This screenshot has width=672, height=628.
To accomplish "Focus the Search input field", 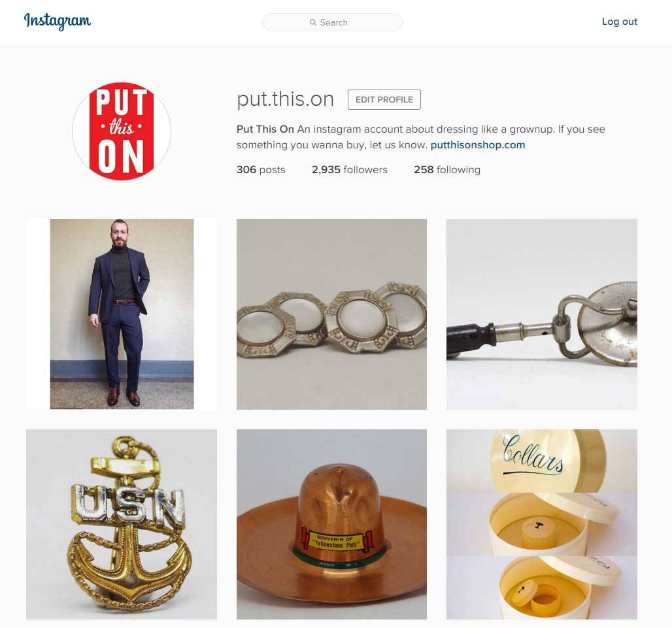I will (x=333, y=22).
